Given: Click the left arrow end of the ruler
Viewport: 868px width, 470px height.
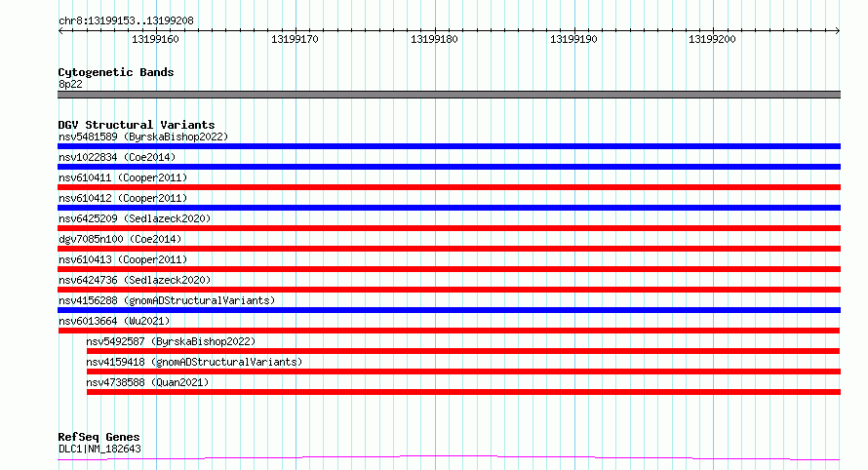Looking at the screenshot, I should point(60,31).
